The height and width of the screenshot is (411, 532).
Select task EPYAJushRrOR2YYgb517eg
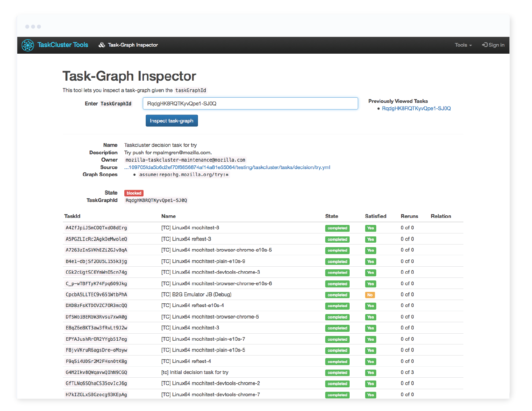tap(96, 339)
